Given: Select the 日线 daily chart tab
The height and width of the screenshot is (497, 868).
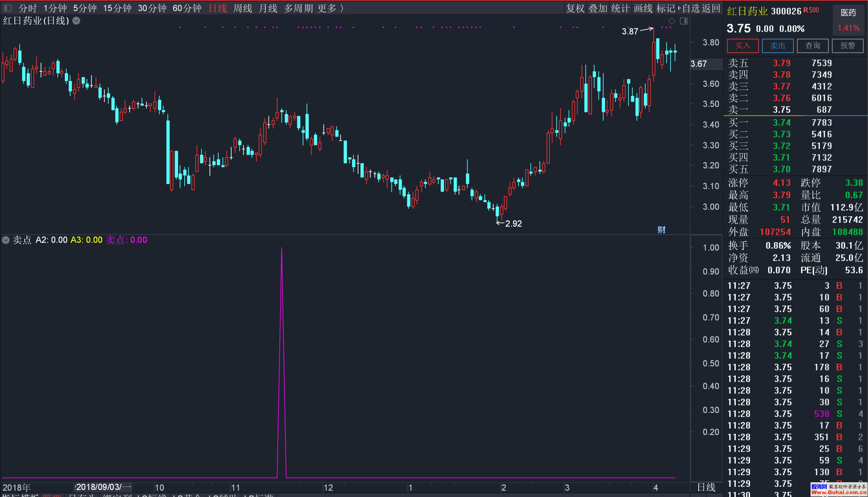Looking at the screenshot, I should click(218, 8).
